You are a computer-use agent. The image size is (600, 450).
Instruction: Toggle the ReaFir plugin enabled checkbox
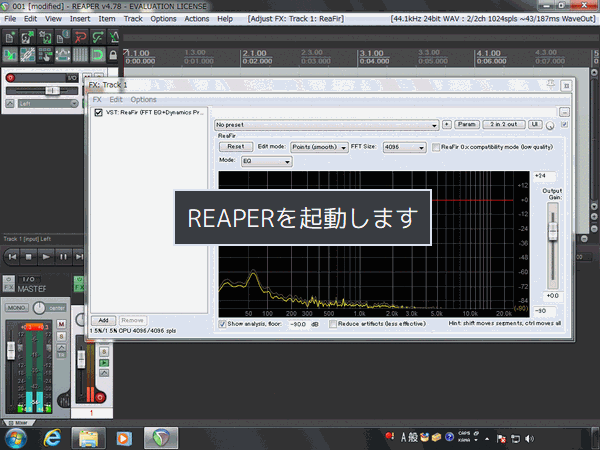(x=98, y=113)
